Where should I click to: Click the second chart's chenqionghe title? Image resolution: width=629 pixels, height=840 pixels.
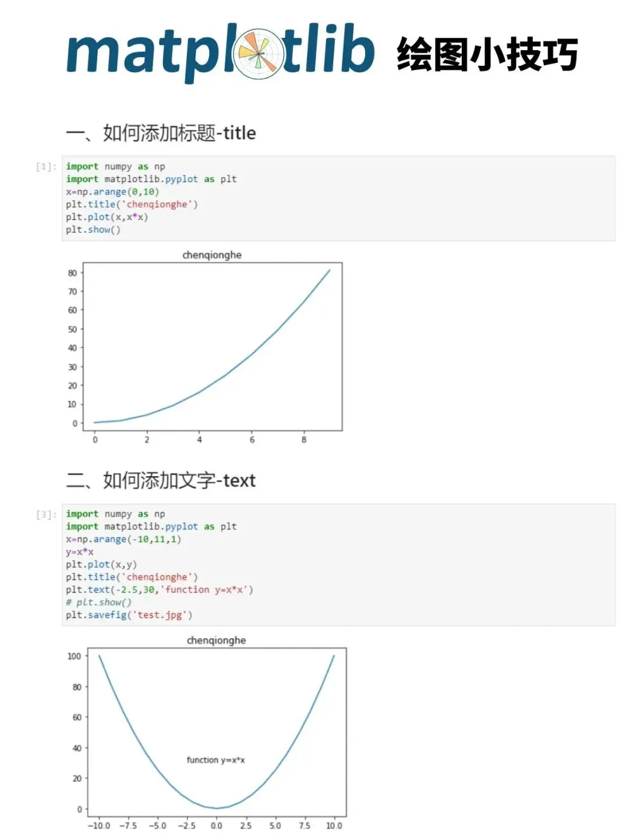(216, 640)
